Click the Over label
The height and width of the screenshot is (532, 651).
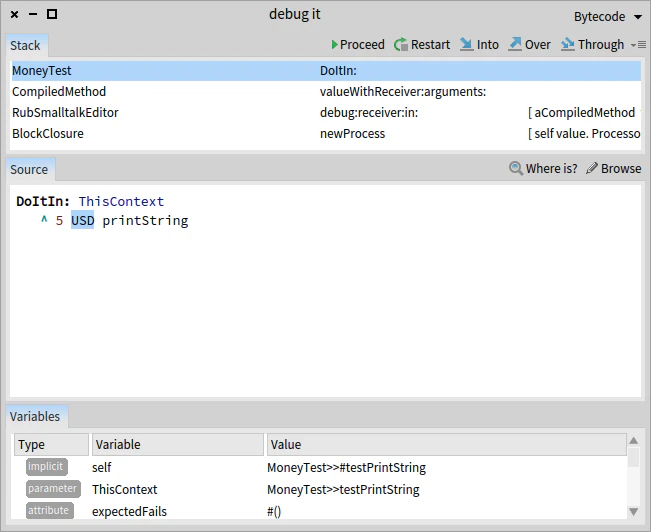coord(538,44)
